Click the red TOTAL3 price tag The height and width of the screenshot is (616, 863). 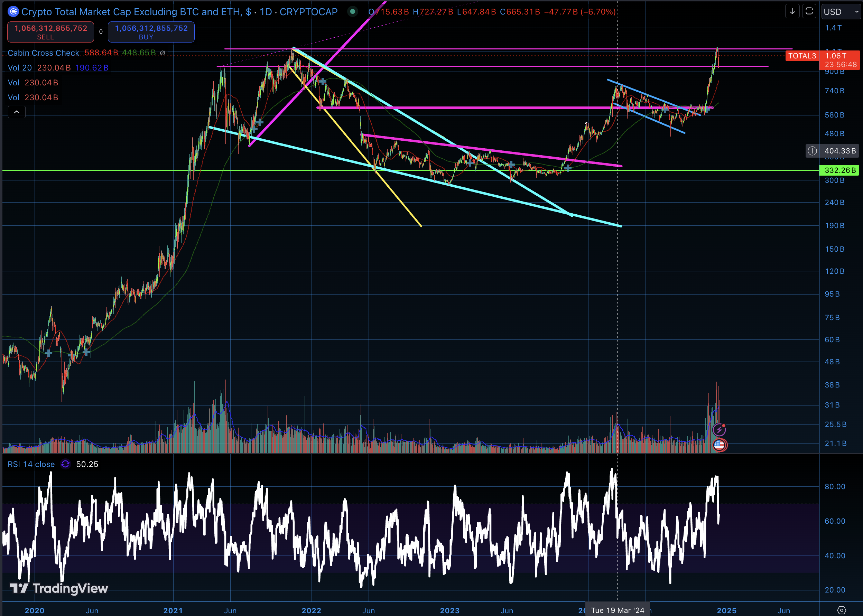(x=802, y=56)
